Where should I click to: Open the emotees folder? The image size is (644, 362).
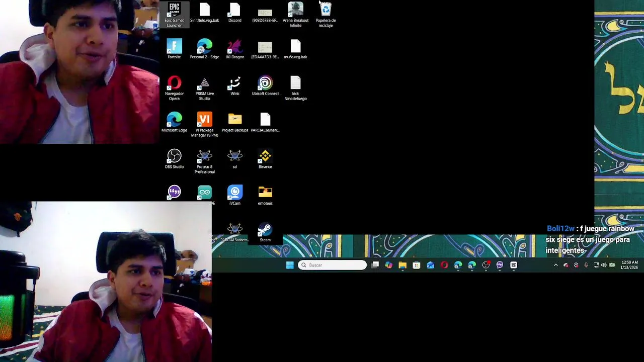tap(265, 196)
